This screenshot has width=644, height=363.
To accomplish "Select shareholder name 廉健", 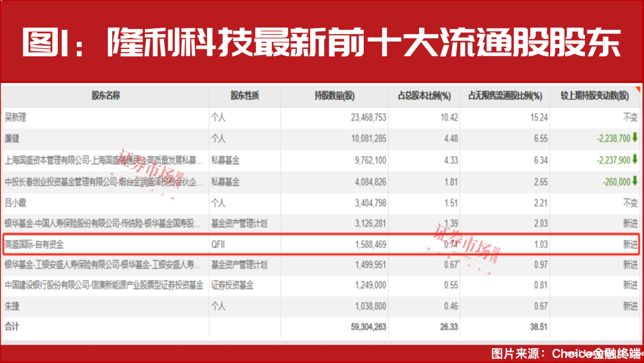I will click(x=12, y=138).
